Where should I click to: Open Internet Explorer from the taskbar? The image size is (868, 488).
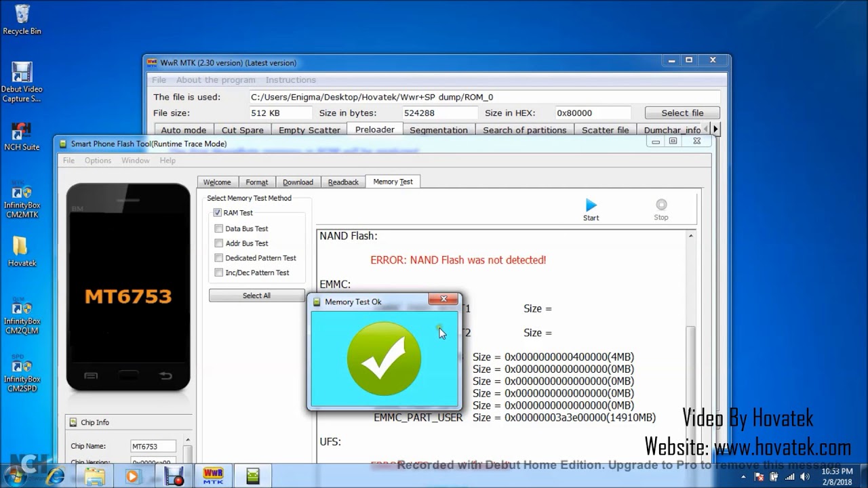[x=56, y=476]
